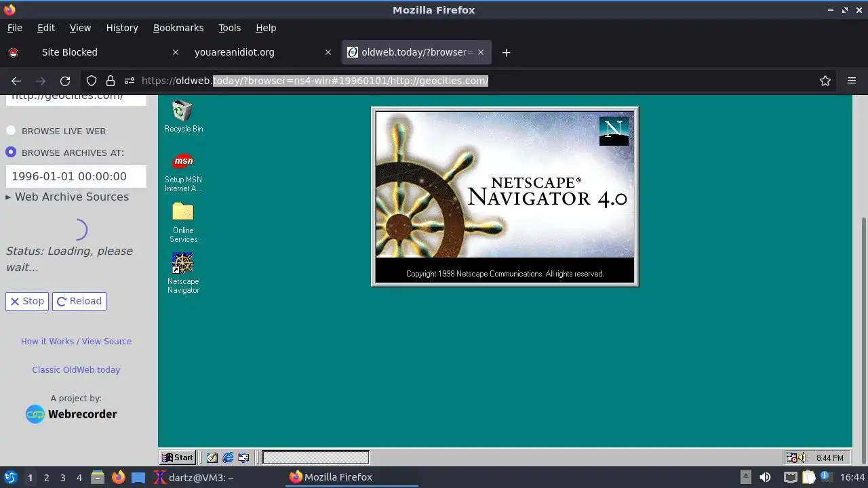Expand Web Archive Sources section
The image size is (868, 488).
point(67,197)
